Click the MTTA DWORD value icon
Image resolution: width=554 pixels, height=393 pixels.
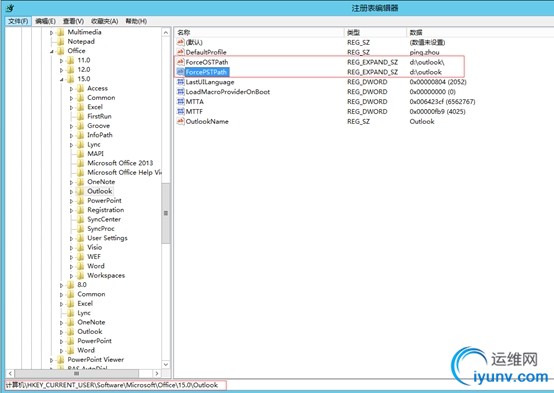click(x=181, y=101)
